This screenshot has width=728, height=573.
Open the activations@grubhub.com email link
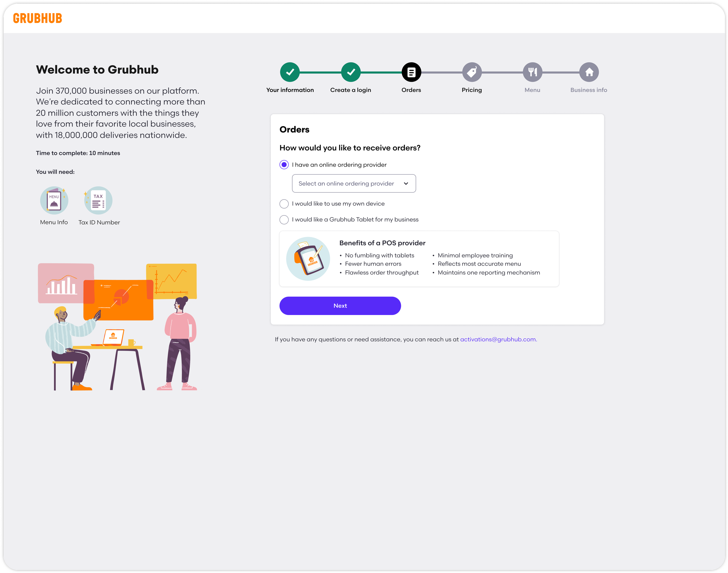point(498,339)
